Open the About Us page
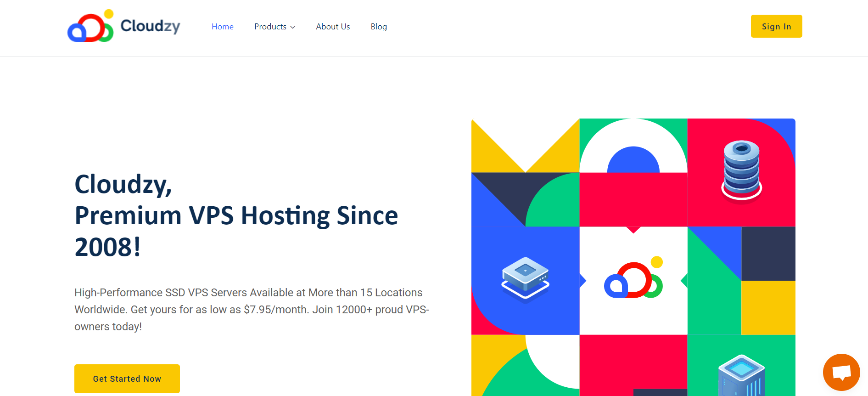 click(x=333, y=27)
